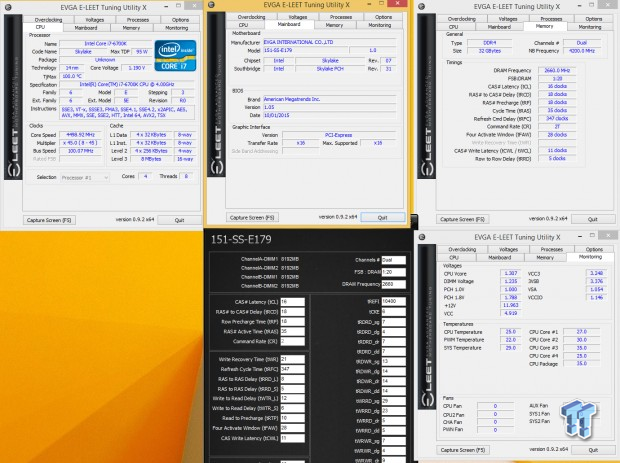Click the Quit button in the CPU window

pos(179,220)
